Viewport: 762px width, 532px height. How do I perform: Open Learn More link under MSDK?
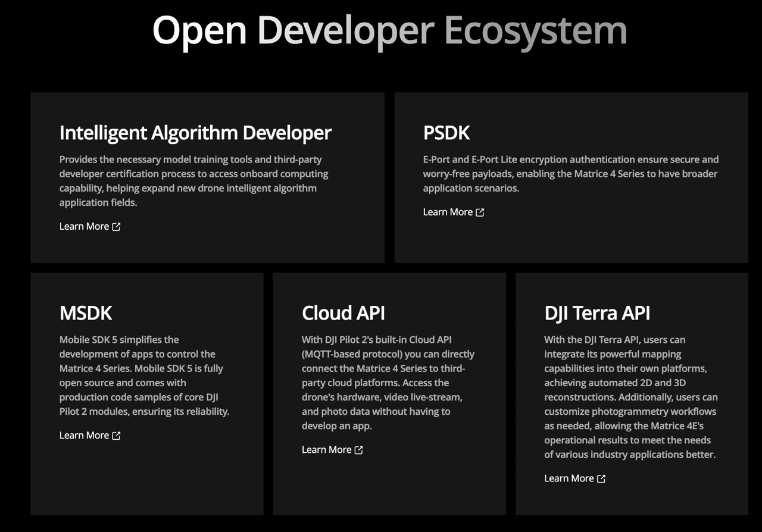(90, 435)
